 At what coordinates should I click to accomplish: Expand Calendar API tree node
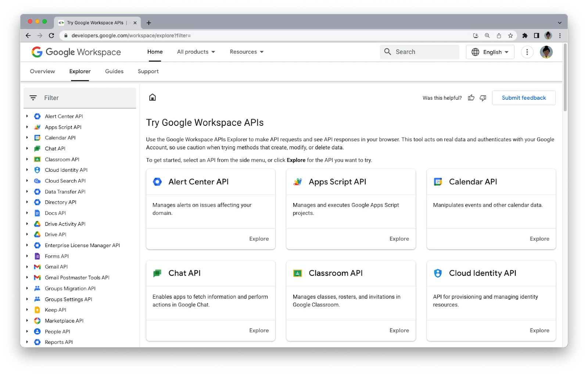pos(27,138)
